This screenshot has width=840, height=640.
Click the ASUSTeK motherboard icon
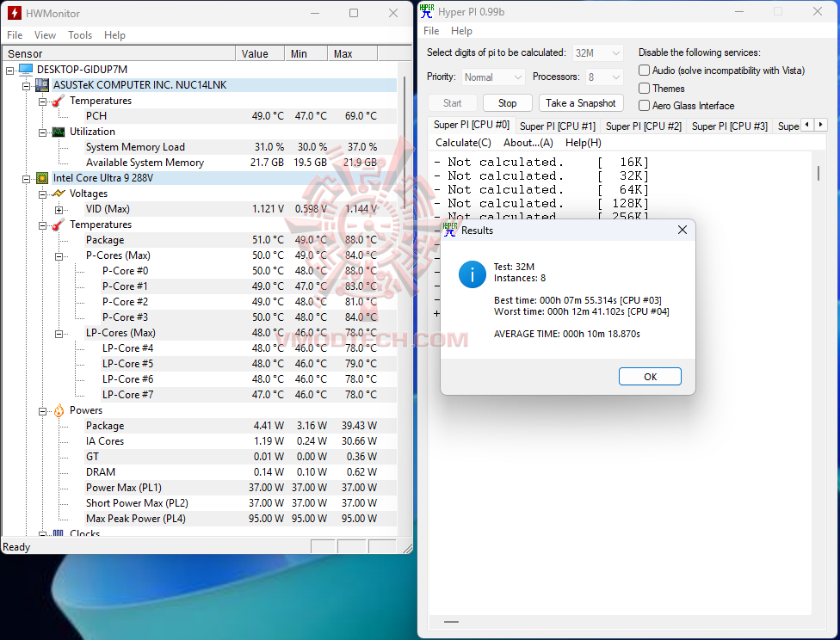42,85
